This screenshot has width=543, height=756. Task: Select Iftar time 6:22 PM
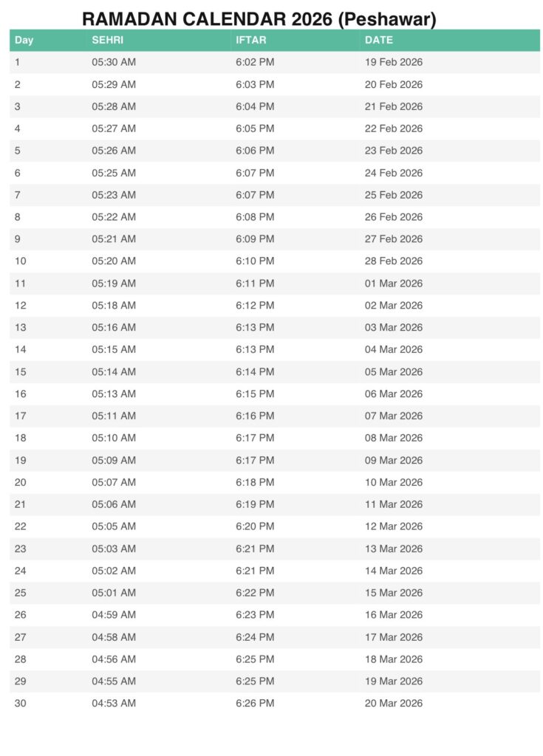[255, 593]
